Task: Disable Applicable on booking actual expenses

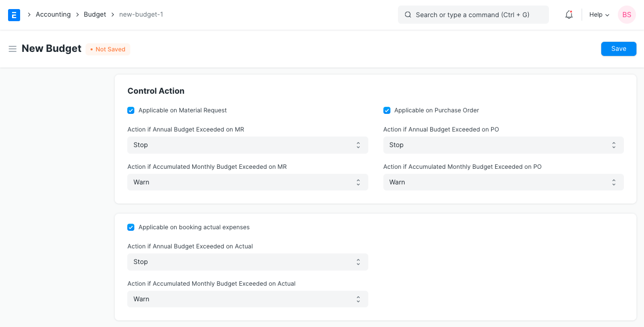Action: click(131, 227)
